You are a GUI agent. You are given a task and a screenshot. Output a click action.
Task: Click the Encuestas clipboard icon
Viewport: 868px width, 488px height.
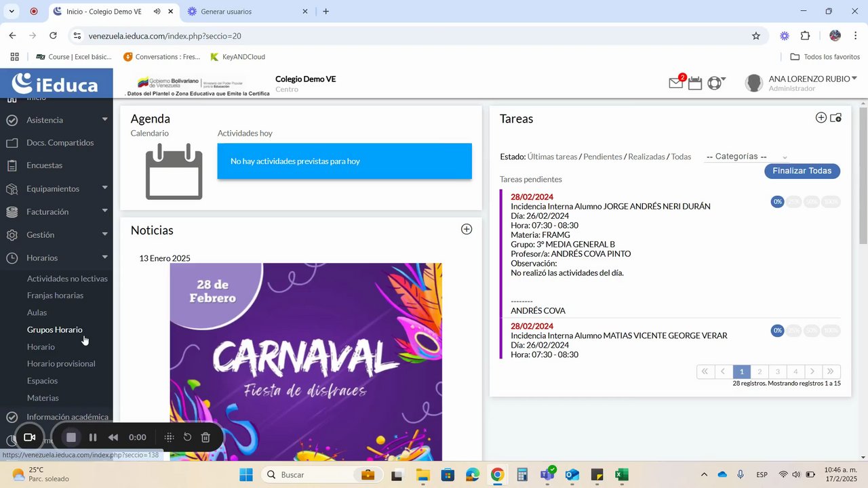12,165
